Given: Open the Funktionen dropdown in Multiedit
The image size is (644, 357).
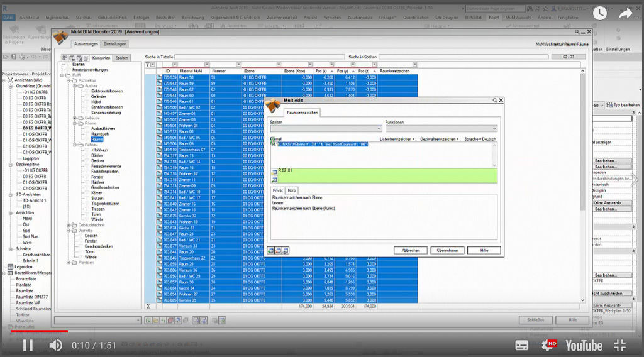Looking at the screenshot, I should pos(494,128).
